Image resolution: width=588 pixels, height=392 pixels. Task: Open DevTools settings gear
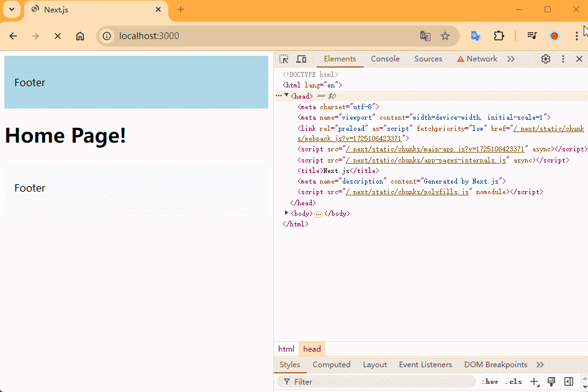click(545, 59)
